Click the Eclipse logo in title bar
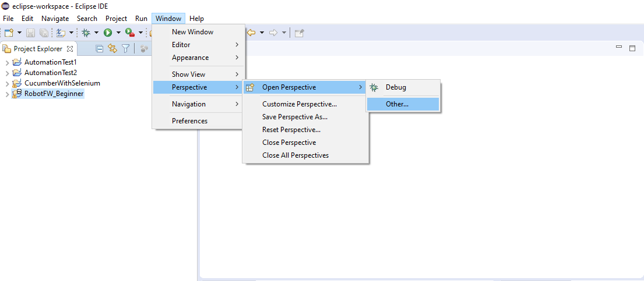The image size is (644, 281). point(6,6)
